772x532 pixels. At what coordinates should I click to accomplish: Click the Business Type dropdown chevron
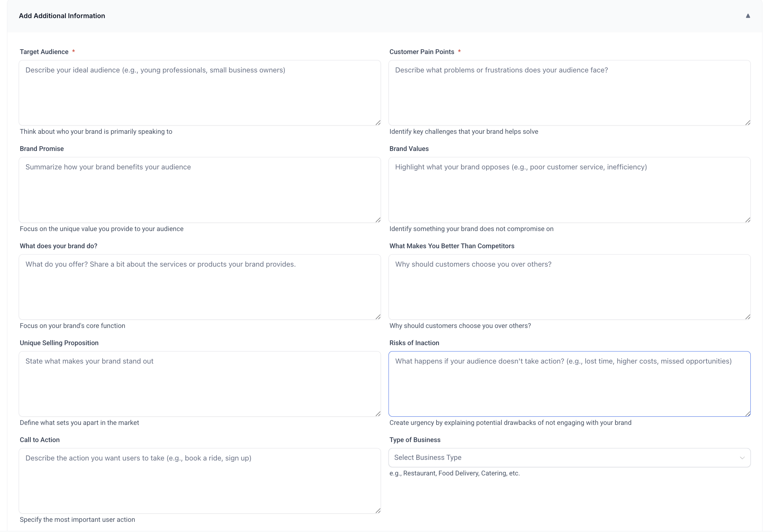coord(742,458)
